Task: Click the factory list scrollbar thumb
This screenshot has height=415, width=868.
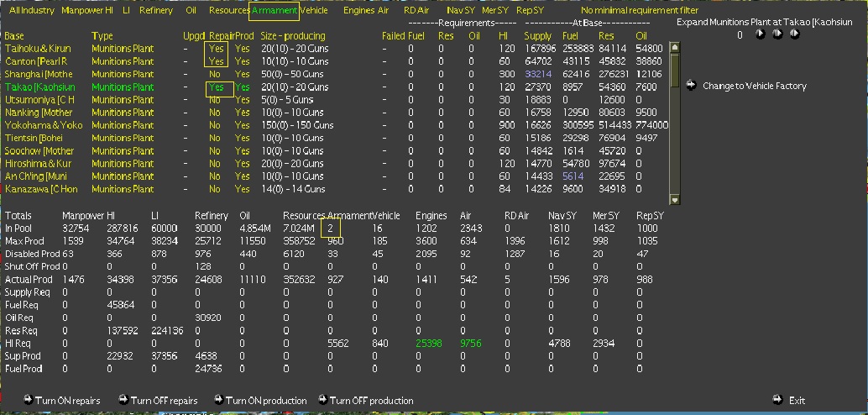Action: tap(674, 70)
